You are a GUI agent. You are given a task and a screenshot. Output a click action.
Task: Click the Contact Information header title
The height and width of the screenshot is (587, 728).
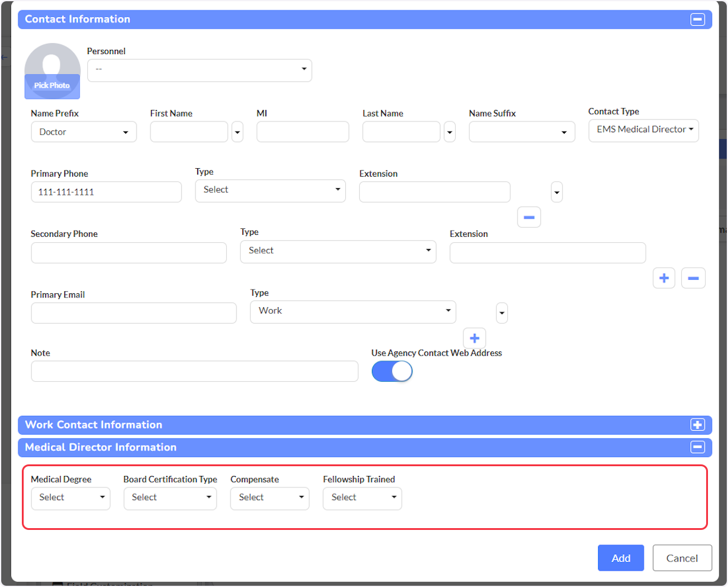(x=78, y=19)
